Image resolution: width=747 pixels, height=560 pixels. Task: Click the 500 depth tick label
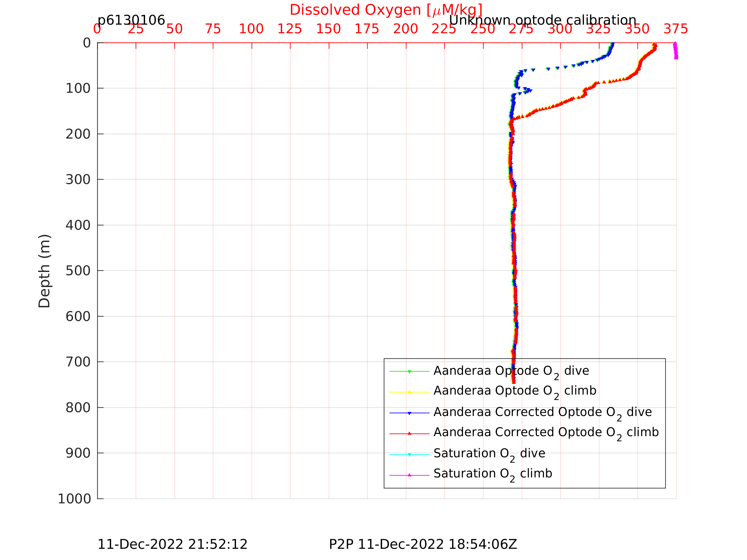coord(78,271)
